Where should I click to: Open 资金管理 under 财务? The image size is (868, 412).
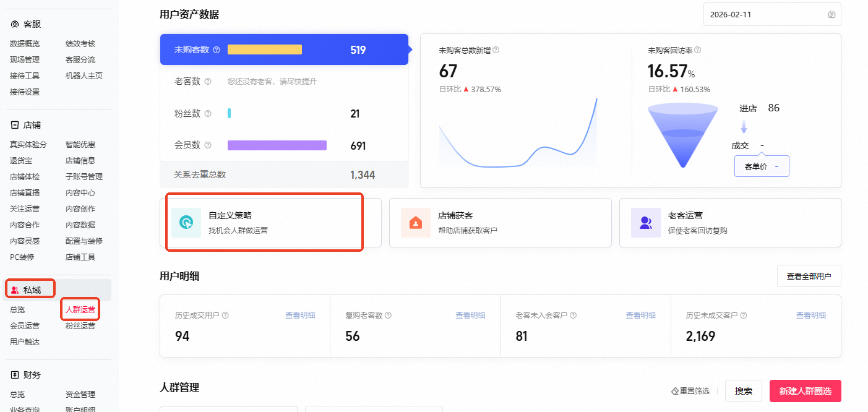80,394
